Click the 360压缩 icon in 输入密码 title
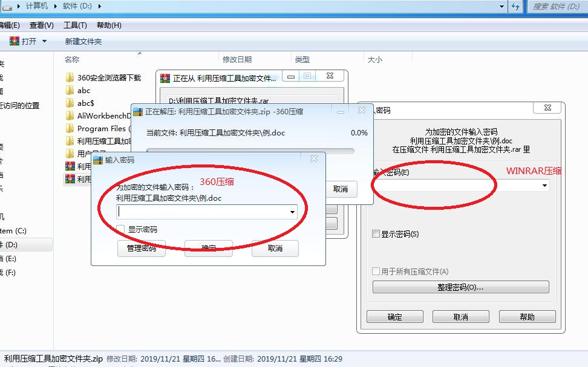Image resolution: width=588 pixels, height=367 pixels. [98, 160]
